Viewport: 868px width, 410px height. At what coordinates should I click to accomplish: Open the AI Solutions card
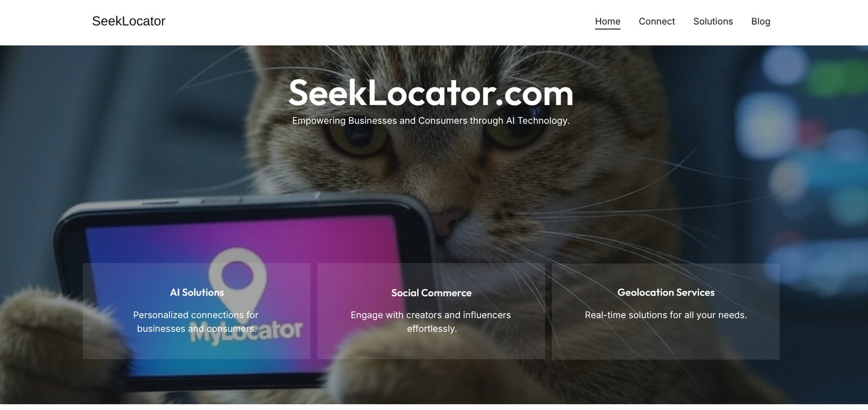(x=197, y=311)
